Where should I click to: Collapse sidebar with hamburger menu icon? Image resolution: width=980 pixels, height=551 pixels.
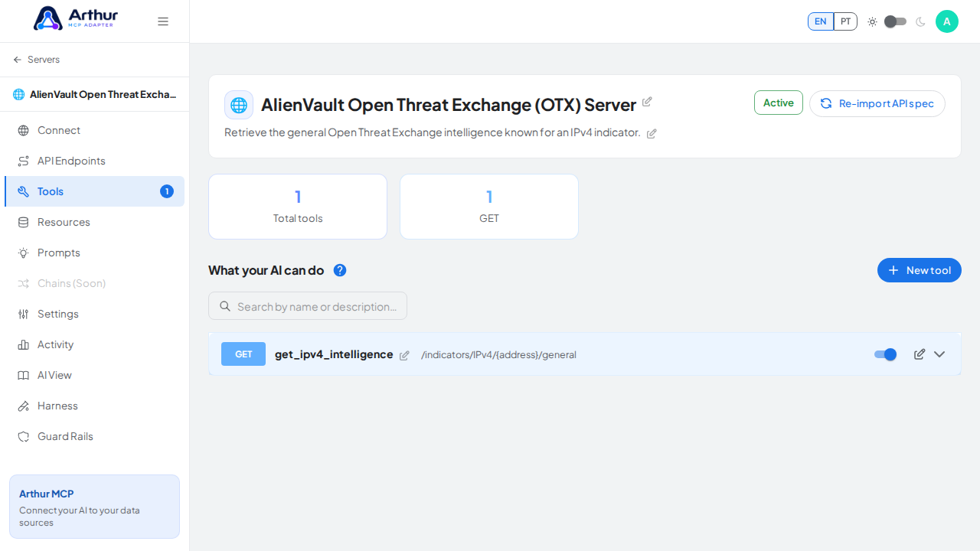[163, 21]
